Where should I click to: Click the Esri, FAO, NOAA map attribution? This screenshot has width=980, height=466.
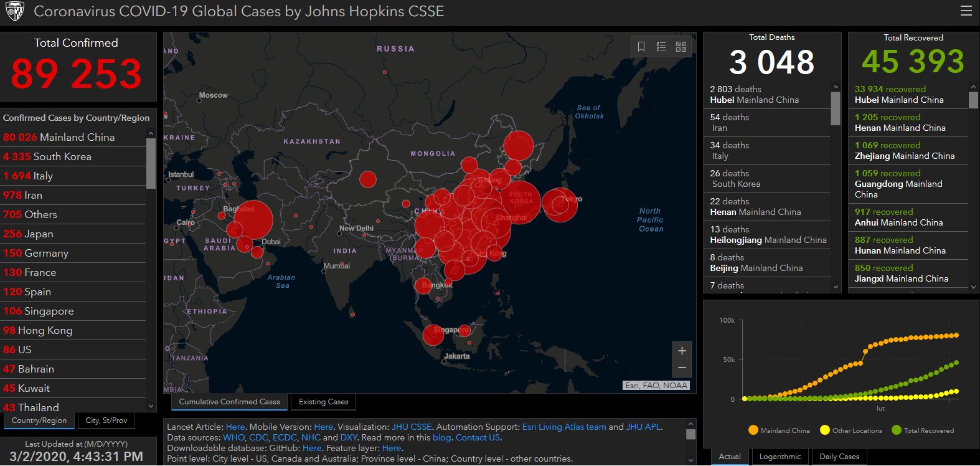tap(656, 385)
